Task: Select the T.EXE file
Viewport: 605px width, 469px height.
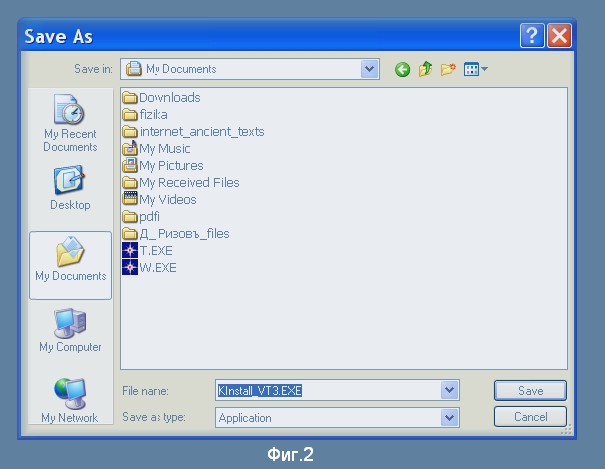Action: [155, 250]
